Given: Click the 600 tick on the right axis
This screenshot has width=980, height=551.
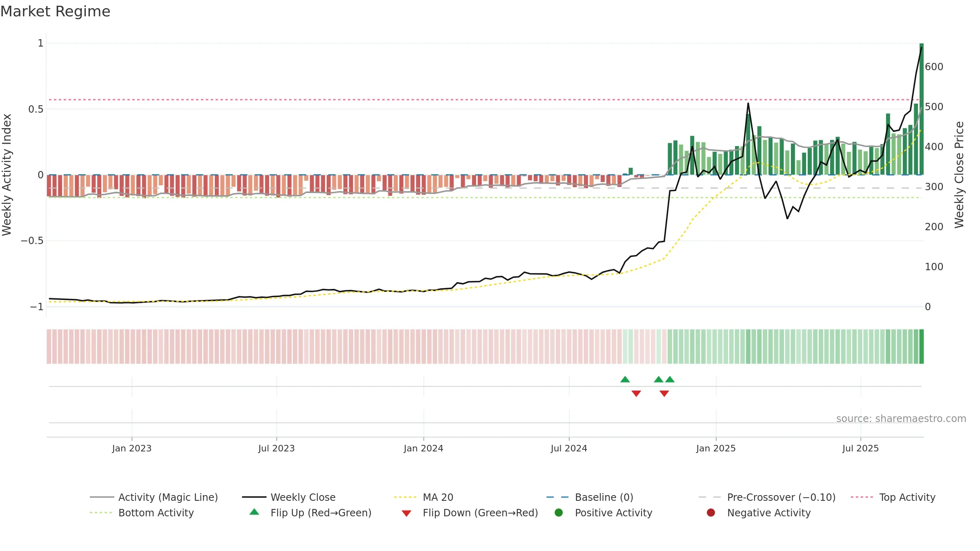Looking at the screenshot, I should click(934, 67).
